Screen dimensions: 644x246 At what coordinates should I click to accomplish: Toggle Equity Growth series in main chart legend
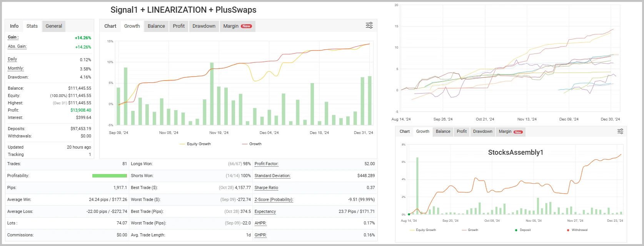(x=195, y=144)
